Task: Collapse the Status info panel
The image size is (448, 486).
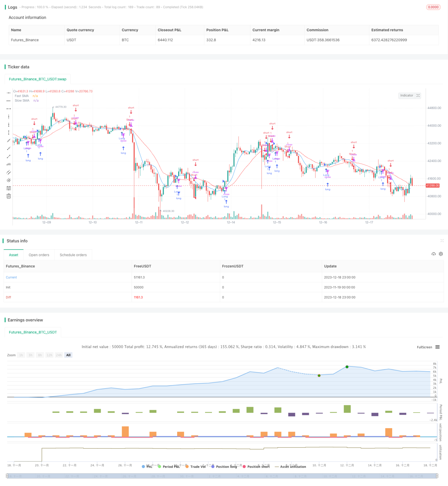Action: click(442, 241)
